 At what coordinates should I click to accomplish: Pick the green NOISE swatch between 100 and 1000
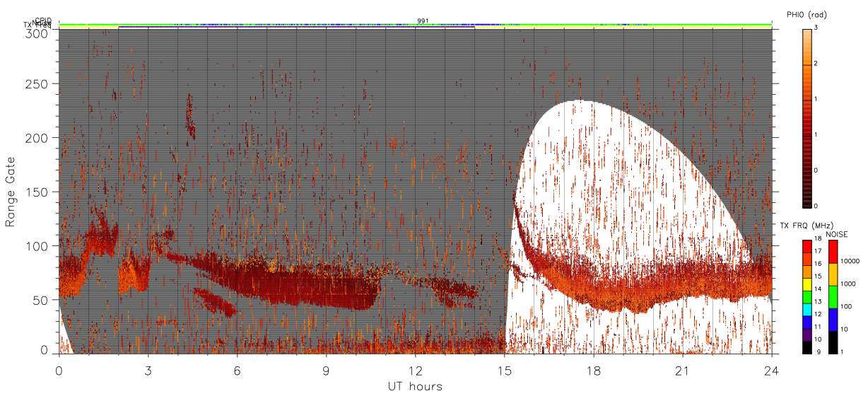(833, 296)
